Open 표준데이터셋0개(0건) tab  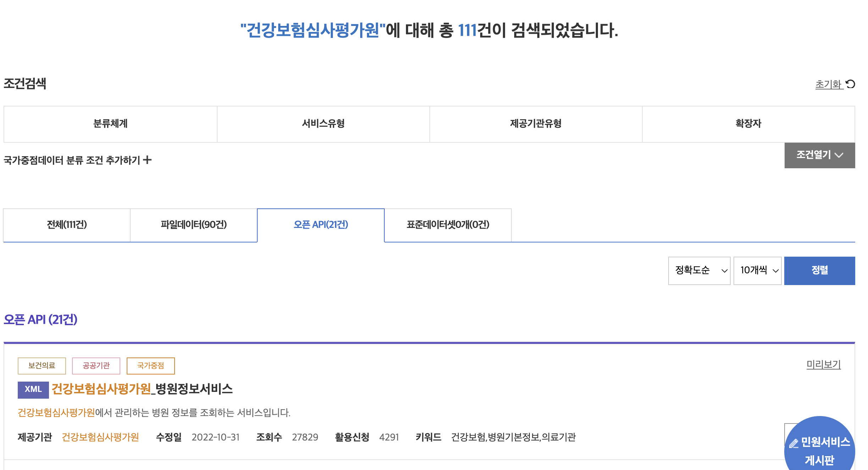448,225
